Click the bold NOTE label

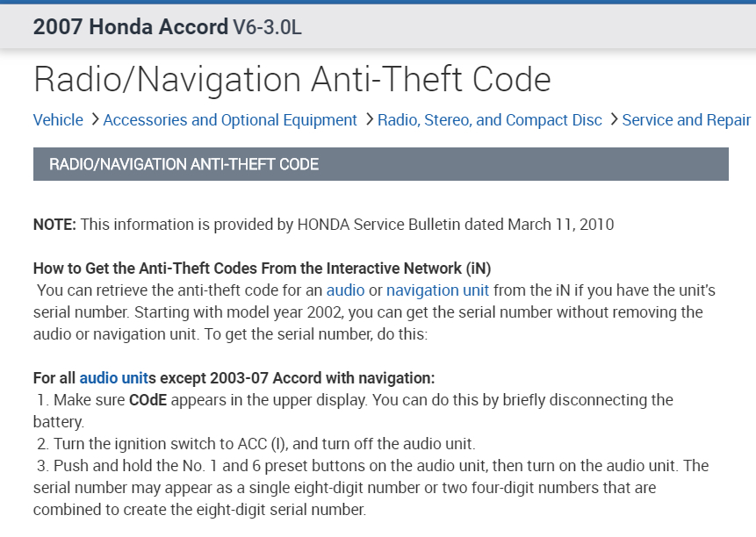tap(54, 225)
